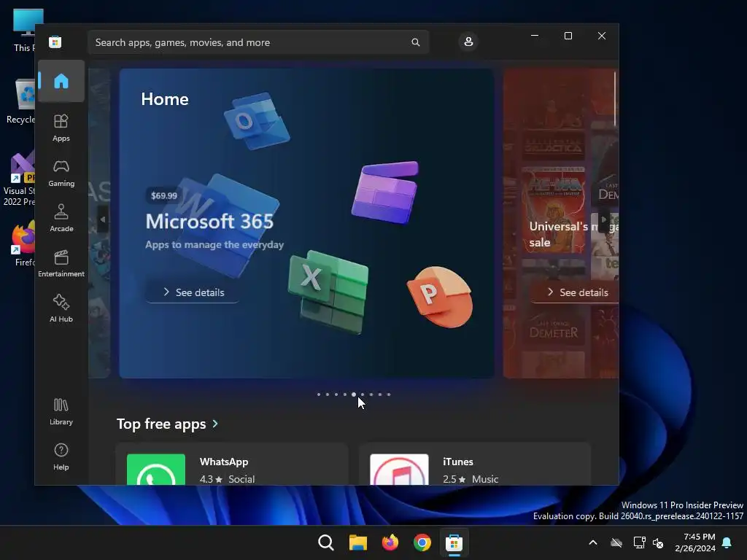Select the third carousel page dot
The image size is (747, 560).
(336, 394)
